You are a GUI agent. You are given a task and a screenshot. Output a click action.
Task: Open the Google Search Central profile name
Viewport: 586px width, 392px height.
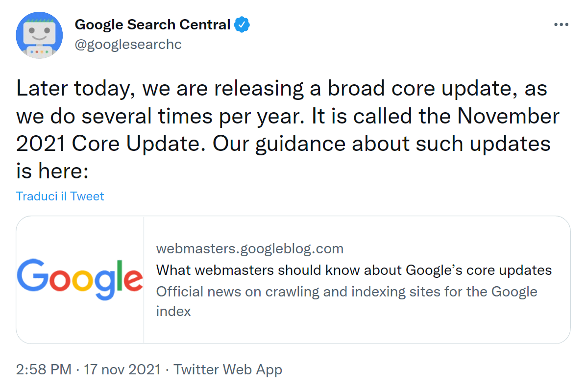coord(152,24)
